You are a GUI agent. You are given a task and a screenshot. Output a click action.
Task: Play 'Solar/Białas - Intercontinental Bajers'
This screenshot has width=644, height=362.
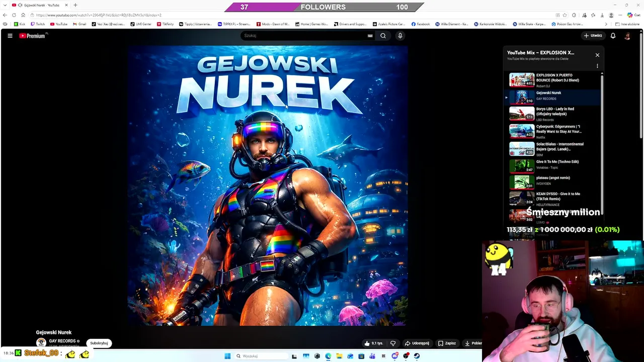(552, 149)
